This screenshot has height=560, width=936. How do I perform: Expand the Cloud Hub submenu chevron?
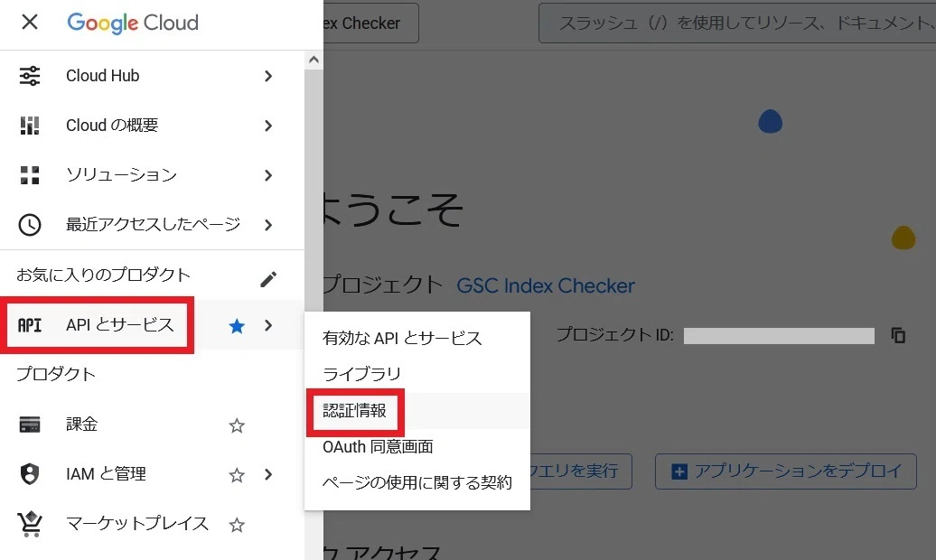pyautogui.click(x=268, y=76)
